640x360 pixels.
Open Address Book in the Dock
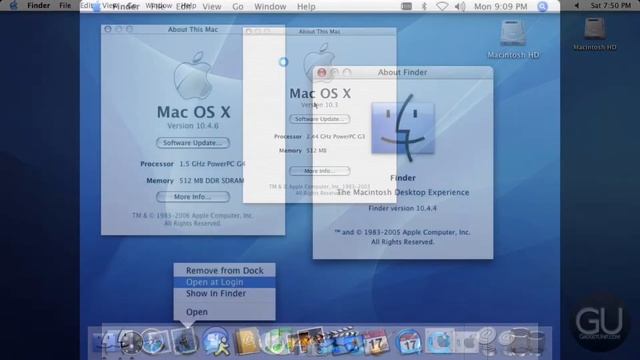[x=247, y=341]
